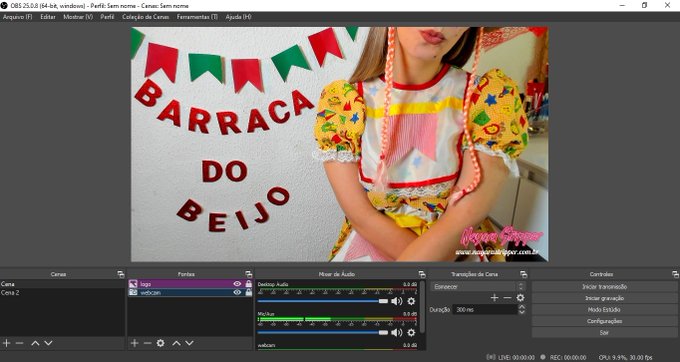Toggle lock on the logo source

[248, 284]
